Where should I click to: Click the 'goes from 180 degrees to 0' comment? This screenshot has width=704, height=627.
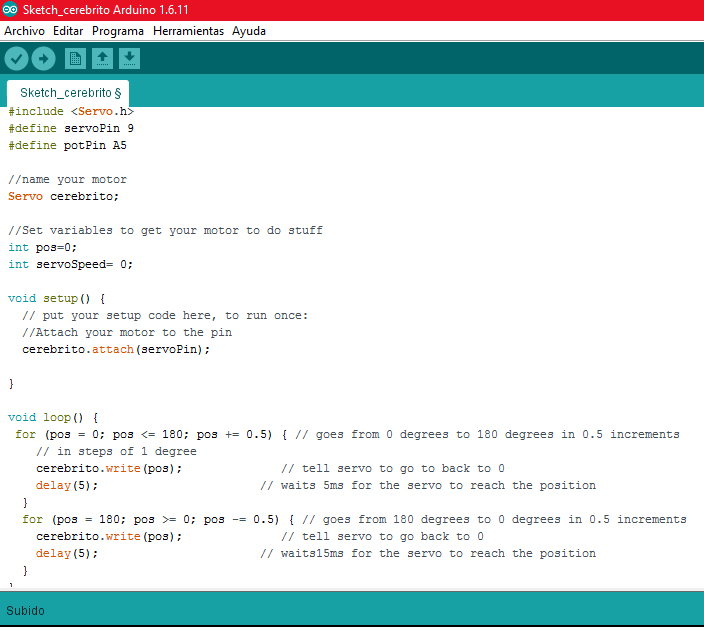pos(494,520)
